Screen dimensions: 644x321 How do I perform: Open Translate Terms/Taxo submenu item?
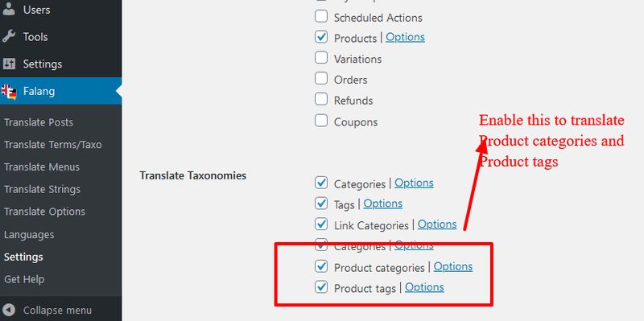(53, 145)
